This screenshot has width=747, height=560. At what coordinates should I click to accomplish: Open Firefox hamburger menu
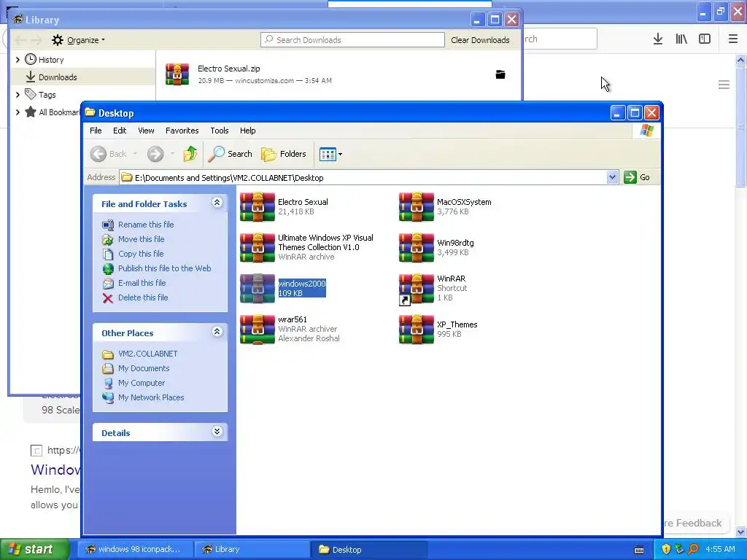click(x=733, y=39)
